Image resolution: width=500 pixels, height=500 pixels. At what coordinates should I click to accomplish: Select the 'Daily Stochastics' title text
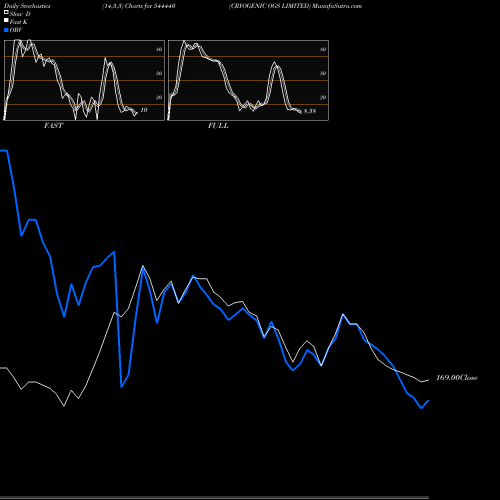click(27, 6)
